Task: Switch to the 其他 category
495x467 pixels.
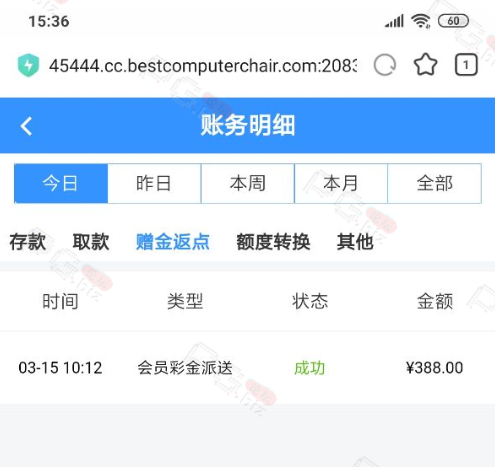Action: pyautogui.click(x=355, y=242)
